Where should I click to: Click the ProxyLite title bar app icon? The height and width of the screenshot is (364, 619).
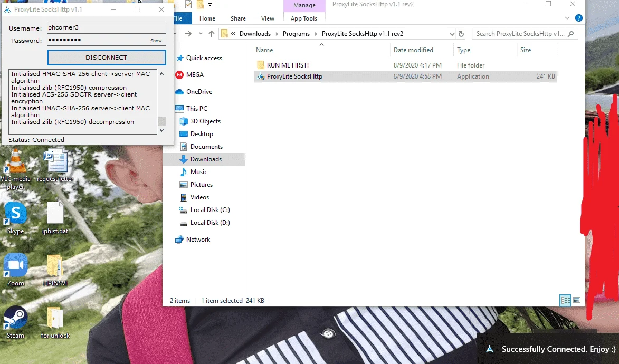tap(7, 9)
